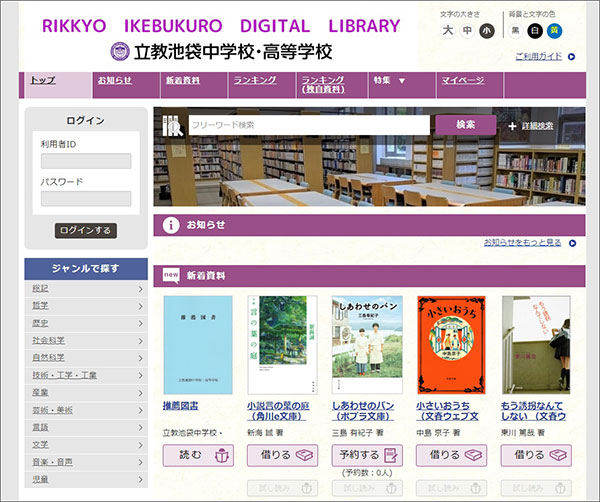600x502 pixels.
Task: Choose the white (白) color scheme
Action: 535,31
